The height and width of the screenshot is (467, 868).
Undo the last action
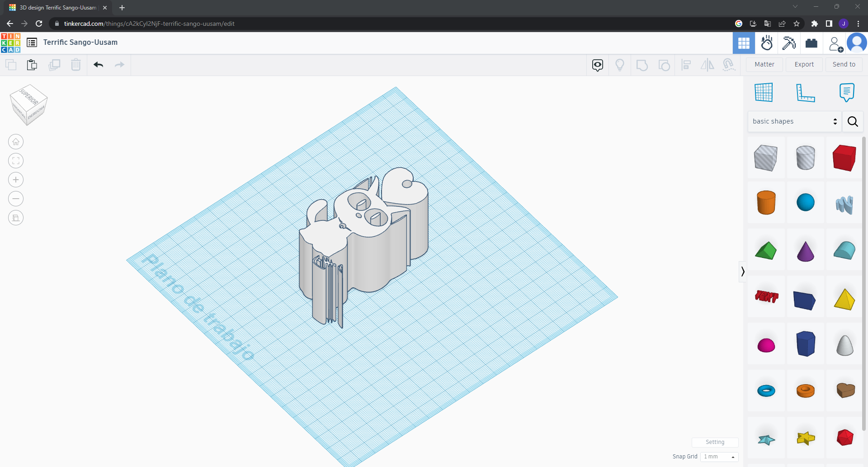click(x=99, y=65)
